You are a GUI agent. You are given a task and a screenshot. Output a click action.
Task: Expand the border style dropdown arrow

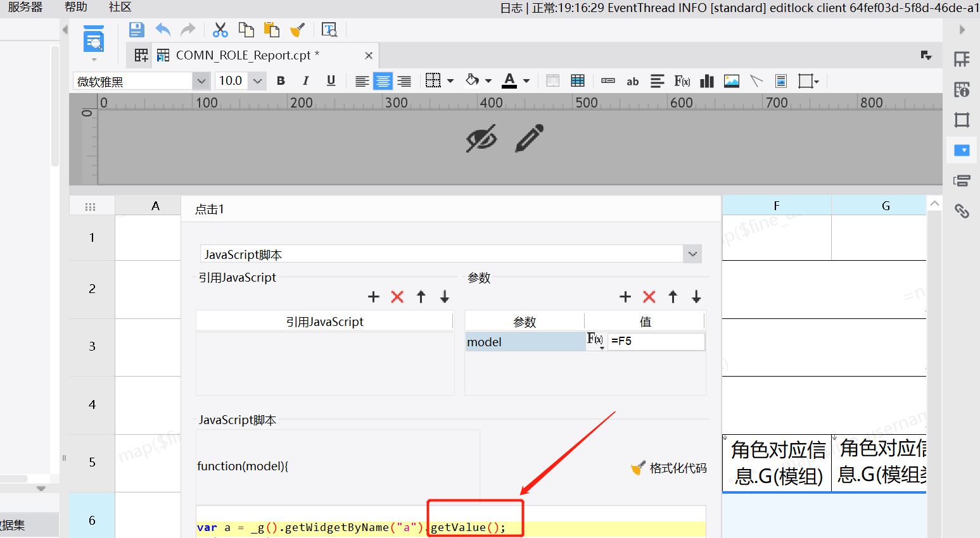point(450,81)
